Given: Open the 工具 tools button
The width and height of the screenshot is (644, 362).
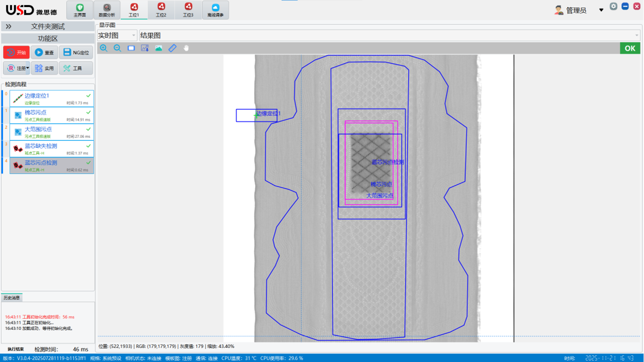Looking at the screenshot, I should coord(76,68).
